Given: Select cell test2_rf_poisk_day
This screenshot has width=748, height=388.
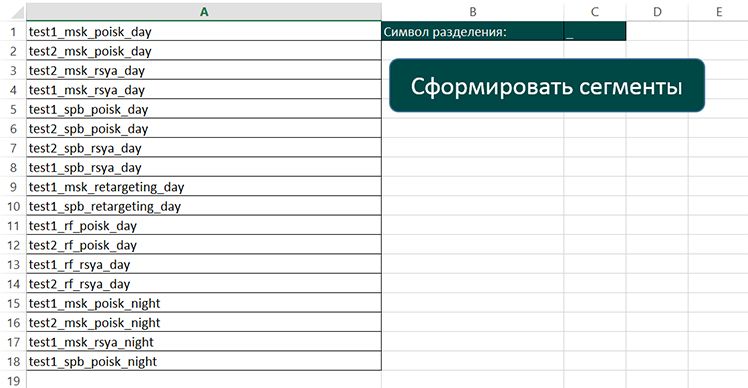Looking at the screenshot, I should (x=204, y=245).
